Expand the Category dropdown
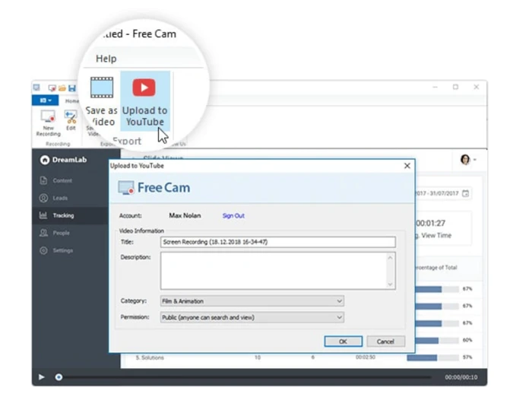Screen dimensions: 532x394 point(252,301)
